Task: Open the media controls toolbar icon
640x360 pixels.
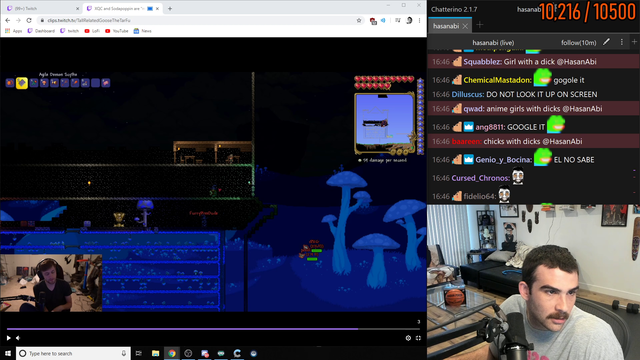Action: tap(398, 20)
